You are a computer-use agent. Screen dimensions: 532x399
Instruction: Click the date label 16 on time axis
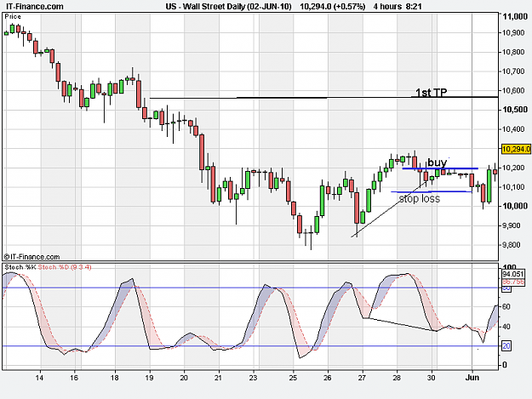tap(74, 378)
